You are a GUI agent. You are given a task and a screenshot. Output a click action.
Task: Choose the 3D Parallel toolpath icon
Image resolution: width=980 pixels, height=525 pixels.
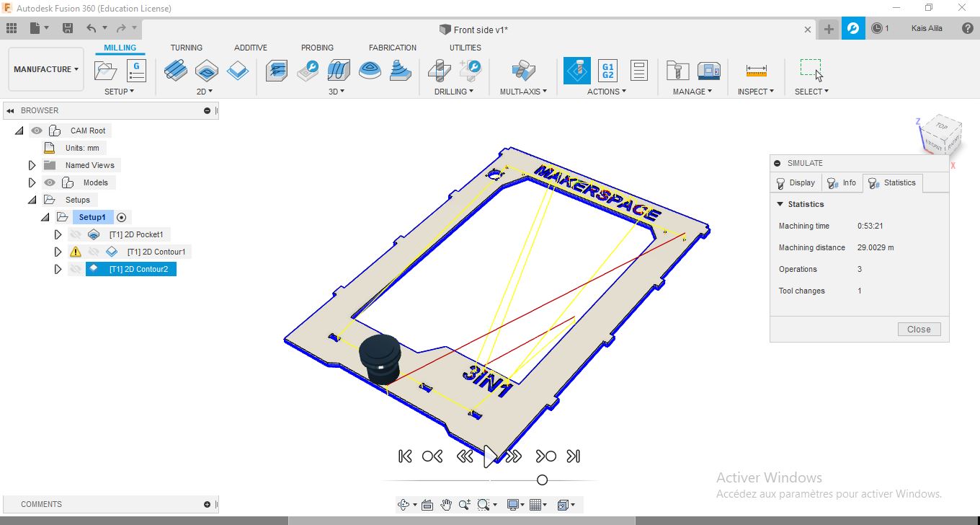(339, 70)
